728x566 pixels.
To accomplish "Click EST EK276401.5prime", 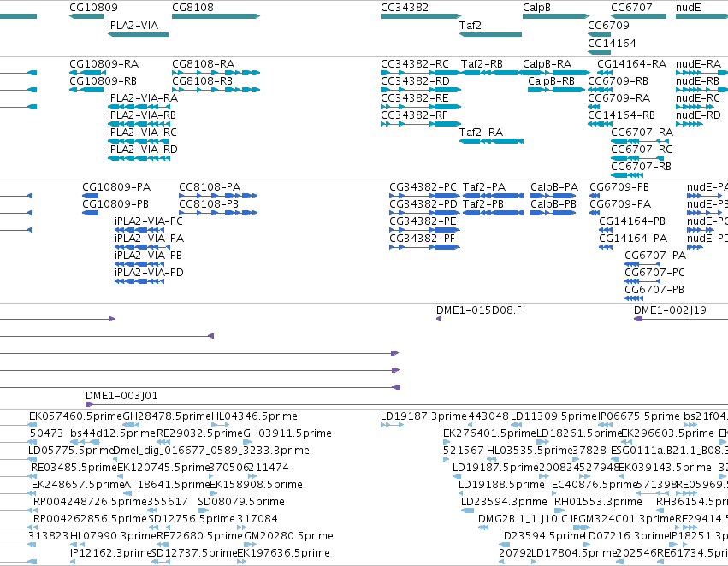I will click(x=490, y=433).
